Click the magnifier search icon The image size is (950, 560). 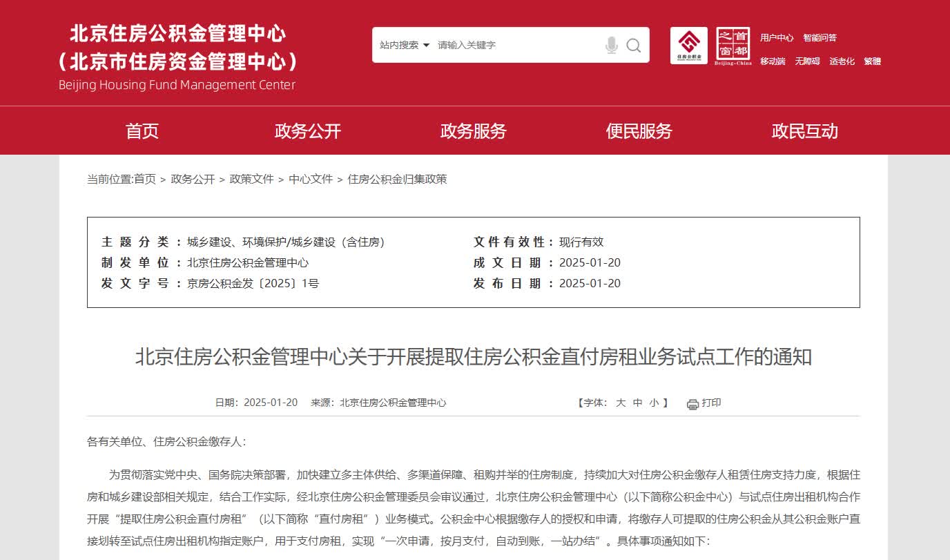(x=633, y=46)
